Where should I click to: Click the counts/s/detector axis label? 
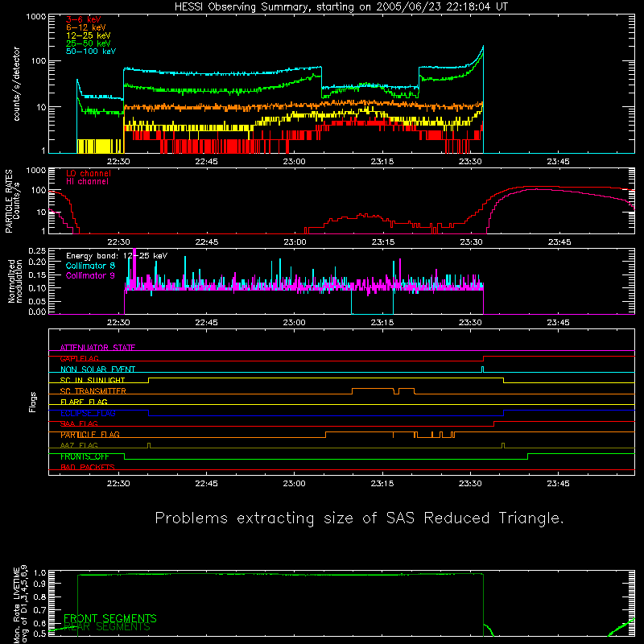click(16, 84)
